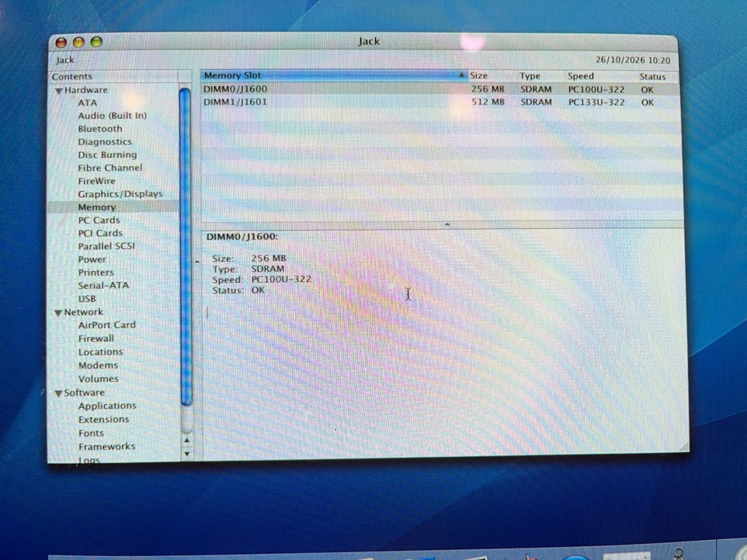
Task: Select Fibre Channel in the sidebar
Action: point(110,168)
